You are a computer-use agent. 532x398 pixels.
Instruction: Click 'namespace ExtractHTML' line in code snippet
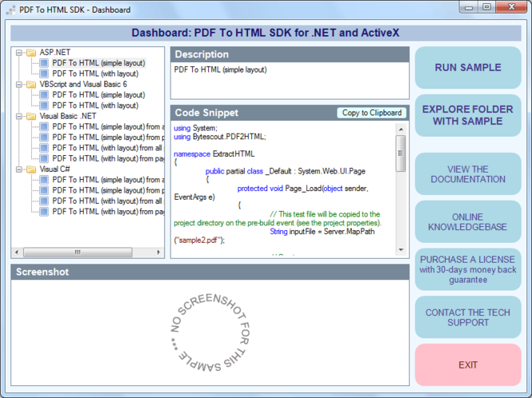(x=214, y=154)
